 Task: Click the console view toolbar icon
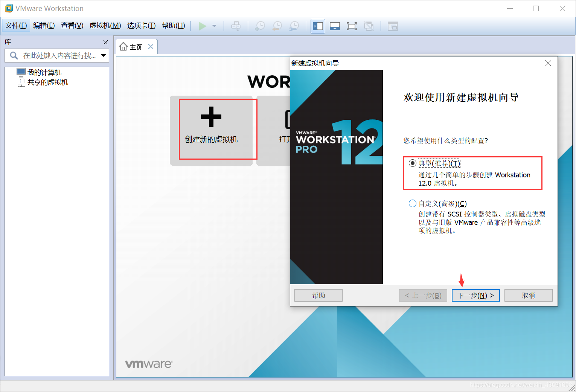pos(393,26)
